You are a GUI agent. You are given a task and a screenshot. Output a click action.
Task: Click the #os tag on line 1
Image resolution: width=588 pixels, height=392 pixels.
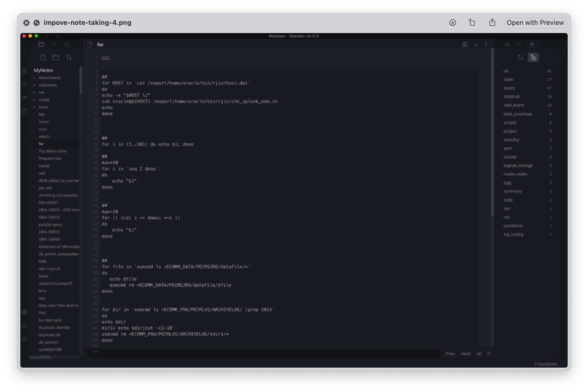[106, 57]
